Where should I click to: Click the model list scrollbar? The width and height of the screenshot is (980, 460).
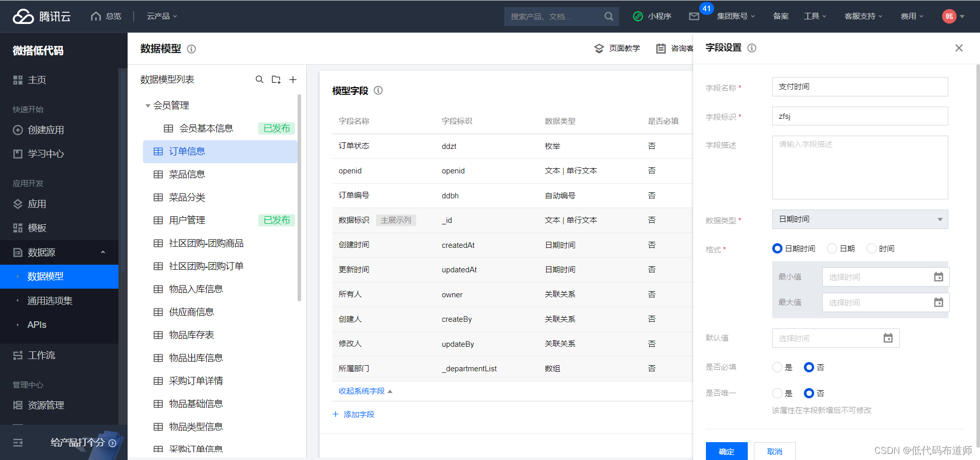pos(299,198)
